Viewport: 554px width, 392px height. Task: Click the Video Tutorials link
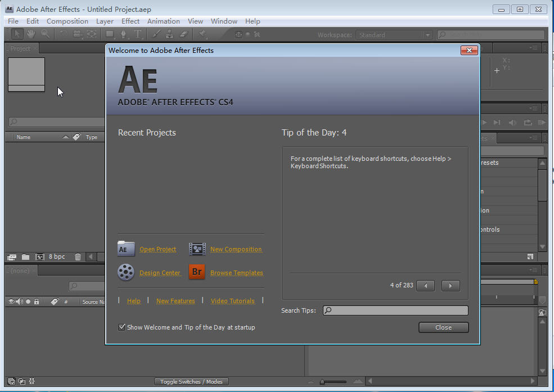click(232, 300)
